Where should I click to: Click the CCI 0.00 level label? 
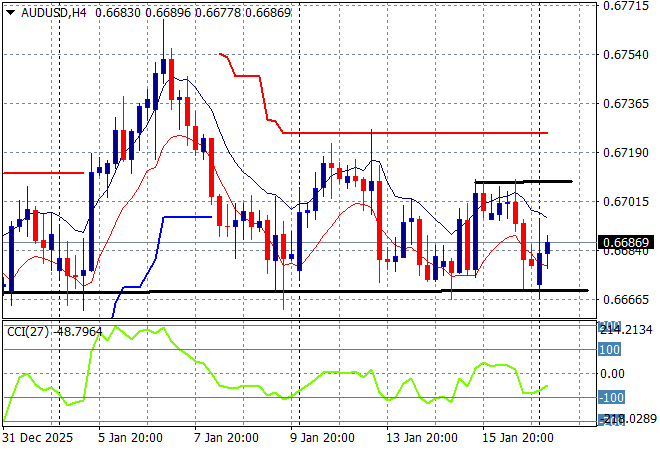pos(612,373)
